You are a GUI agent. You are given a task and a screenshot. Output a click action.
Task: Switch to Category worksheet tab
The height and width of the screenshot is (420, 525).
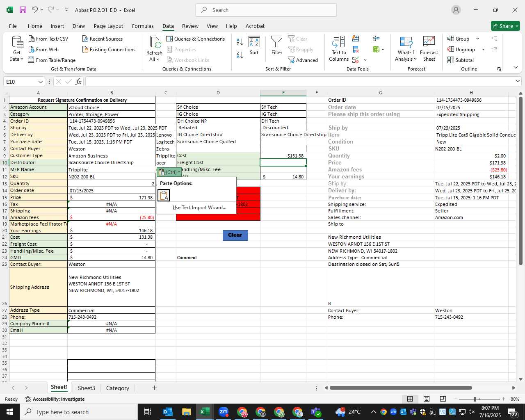pyautogui.click(x=118, y=388)
